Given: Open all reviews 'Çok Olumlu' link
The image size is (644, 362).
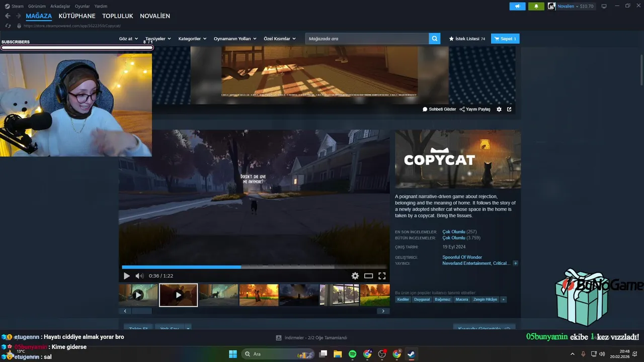Looking at the screenshot, I should point(454,238).
